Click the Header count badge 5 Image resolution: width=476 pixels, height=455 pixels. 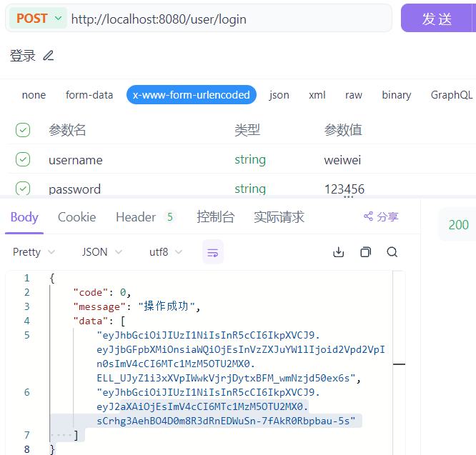[170, 217]
